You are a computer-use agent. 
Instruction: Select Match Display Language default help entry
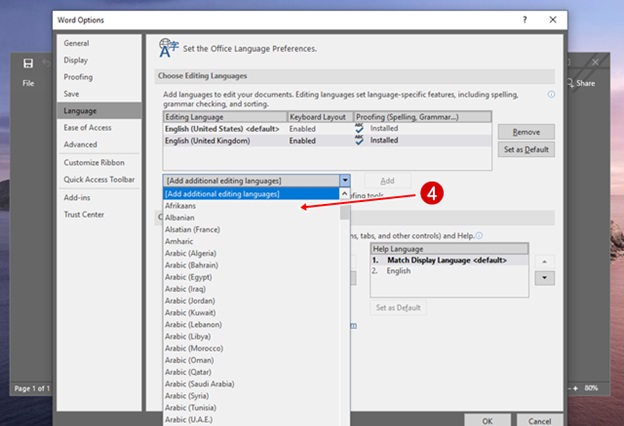pos(449,260)
